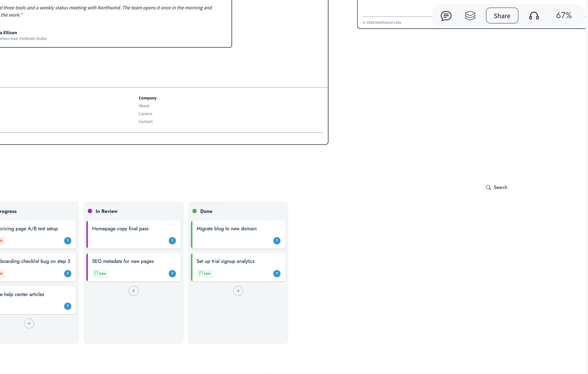Open the SEO metadata for new pages card
588x374 pixels.
click(134, 267)
